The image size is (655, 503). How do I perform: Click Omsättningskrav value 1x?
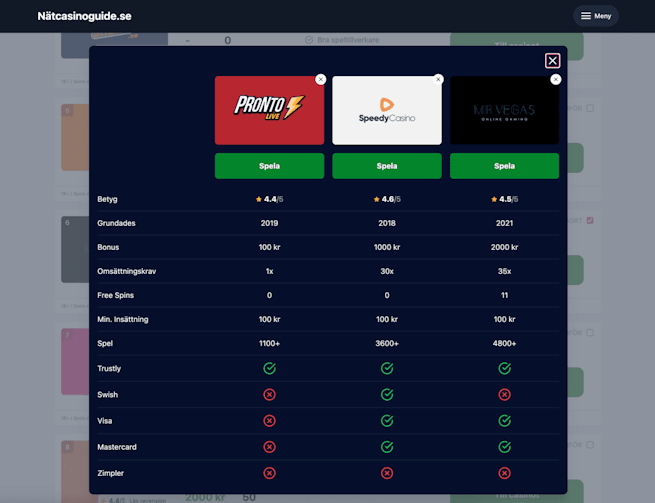[x=269, y=271]
